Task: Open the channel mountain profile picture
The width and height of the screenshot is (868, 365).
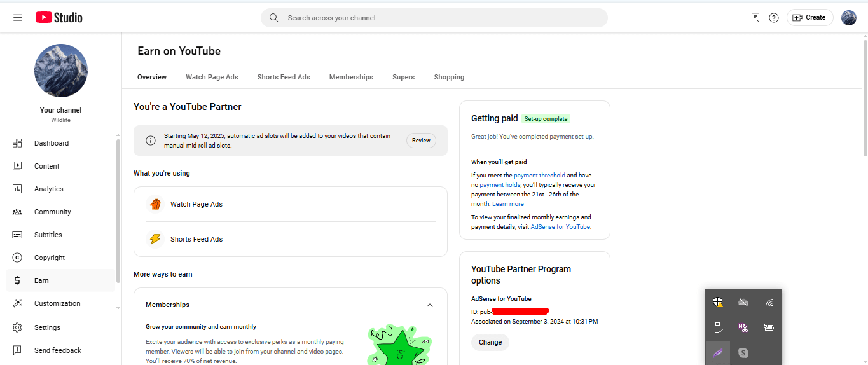Action: 61,71
